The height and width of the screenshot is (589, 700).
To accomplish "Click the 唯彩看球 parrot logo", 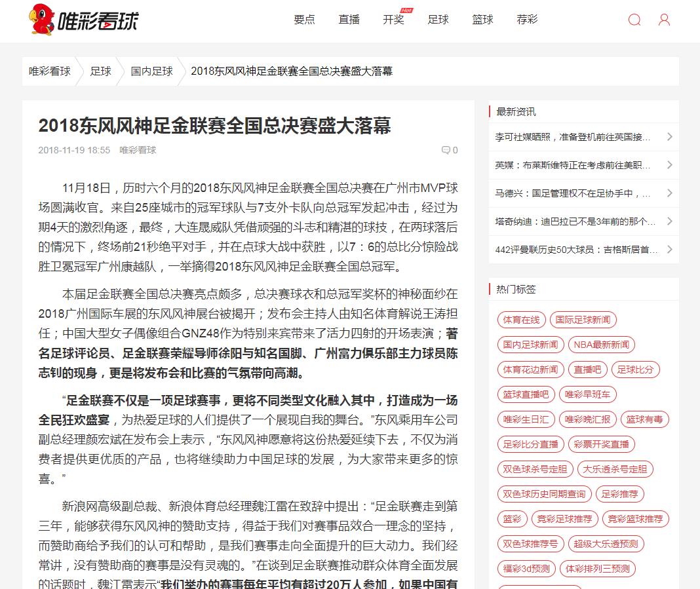I will (84, 20).
